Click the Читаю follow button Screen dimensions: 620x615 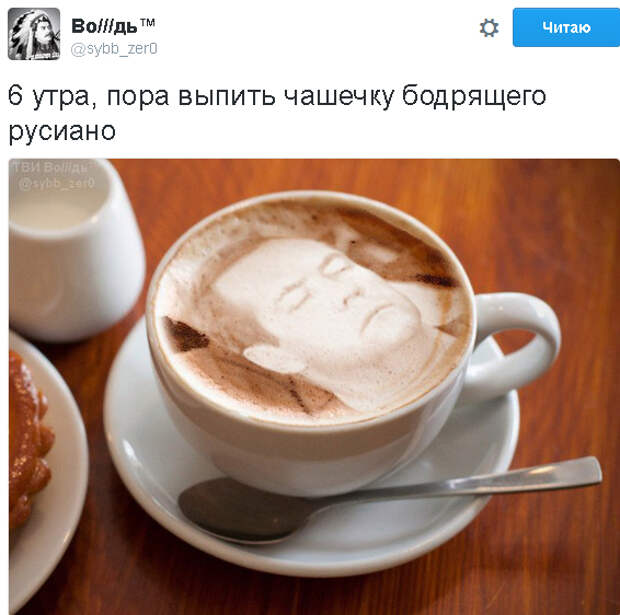566,27
